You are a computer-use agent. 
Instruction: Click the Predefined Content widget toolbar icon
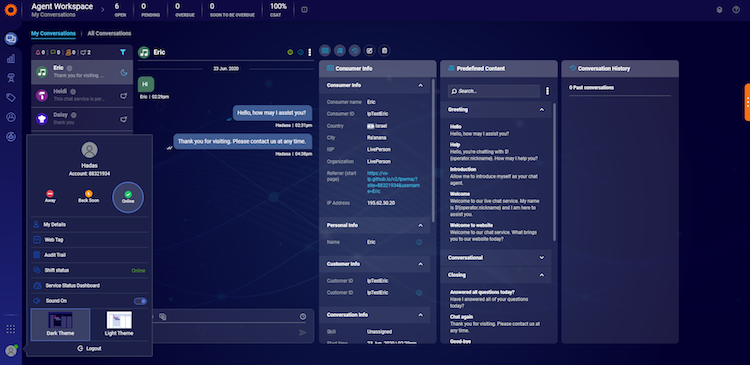339,50
